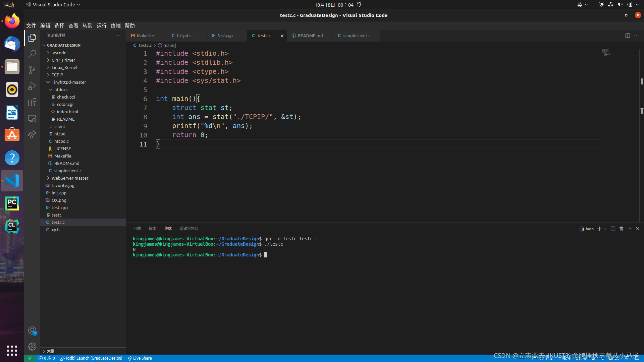This screenshot has height=362, width=644.
Task: Switch to the README.md tab
Action: (x=310, y=36)
